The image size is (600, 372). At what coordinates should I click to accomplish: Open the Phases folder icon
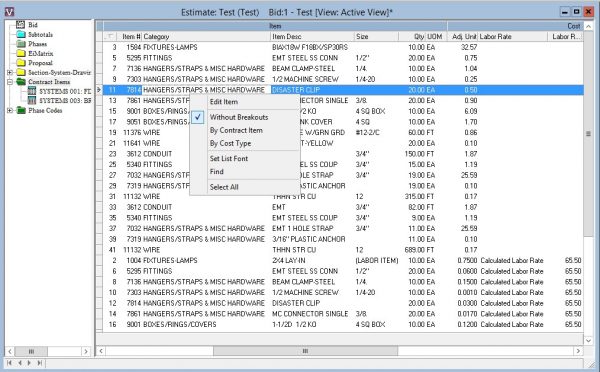click(21, 44)
